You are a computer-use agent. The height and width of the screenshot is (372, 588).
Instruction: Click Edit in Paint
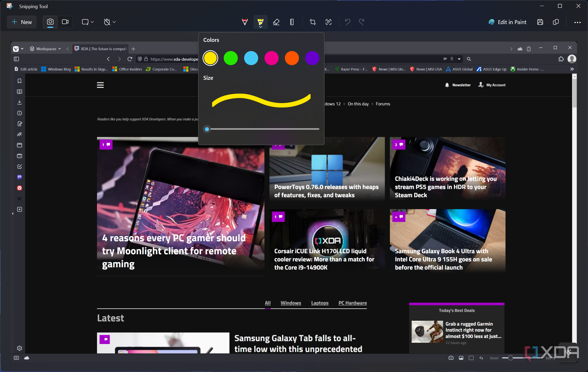pyautogui.click(x=507, y=22)
